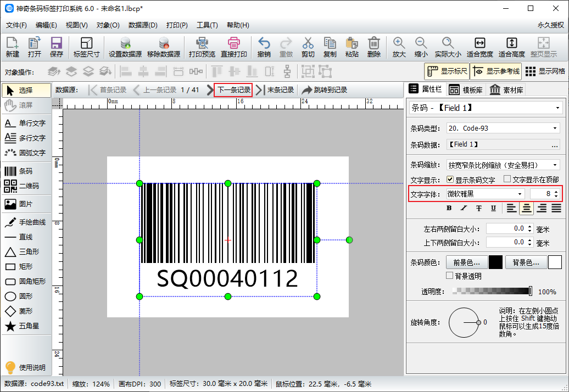Fit canvas with 适合宽度 icon

point(479,47)
